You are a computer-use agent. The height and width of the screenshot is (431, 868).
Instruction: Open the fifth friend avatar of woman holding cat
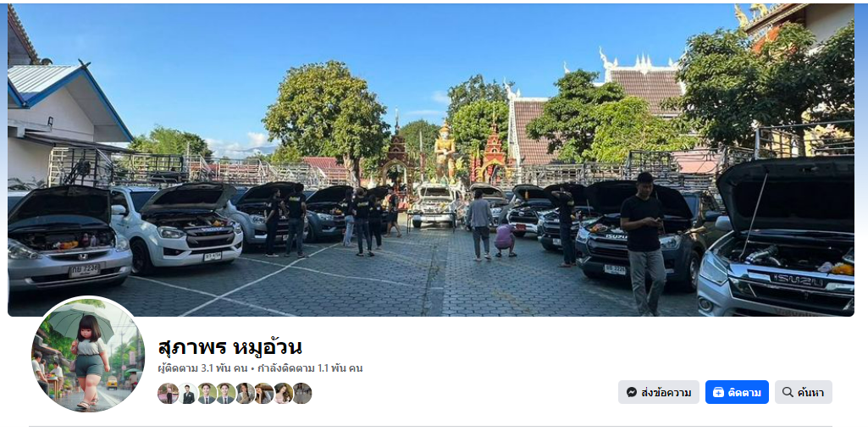245,394
